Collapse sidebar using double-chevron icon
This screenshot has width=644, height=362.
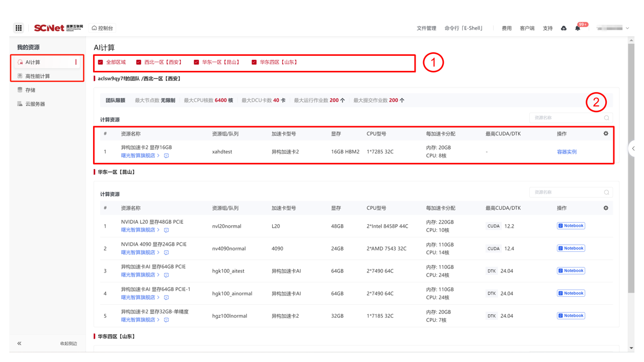click(x=19, y=343)
